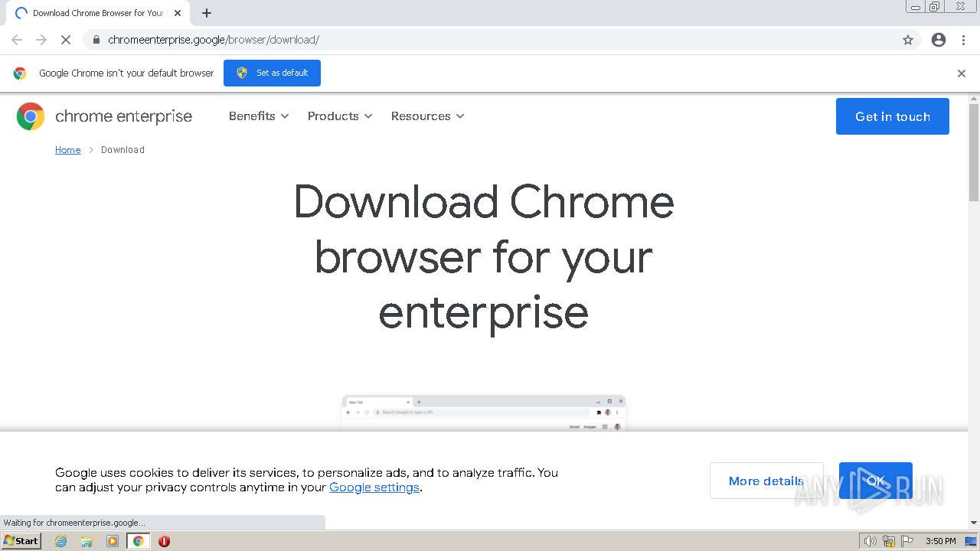Click the network tray icon
Image resolution: width=980 pixels, height=551 pixels.
889,541
